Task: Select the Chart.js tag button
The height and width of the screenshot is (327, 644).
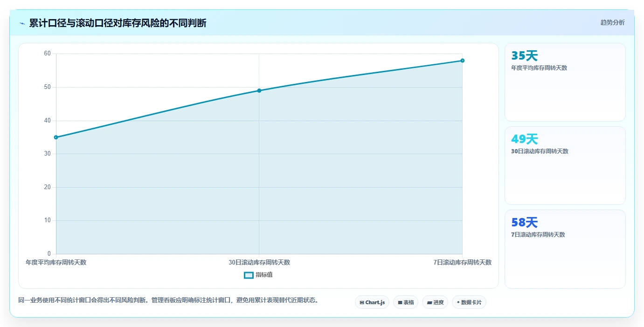Action: 372,302
